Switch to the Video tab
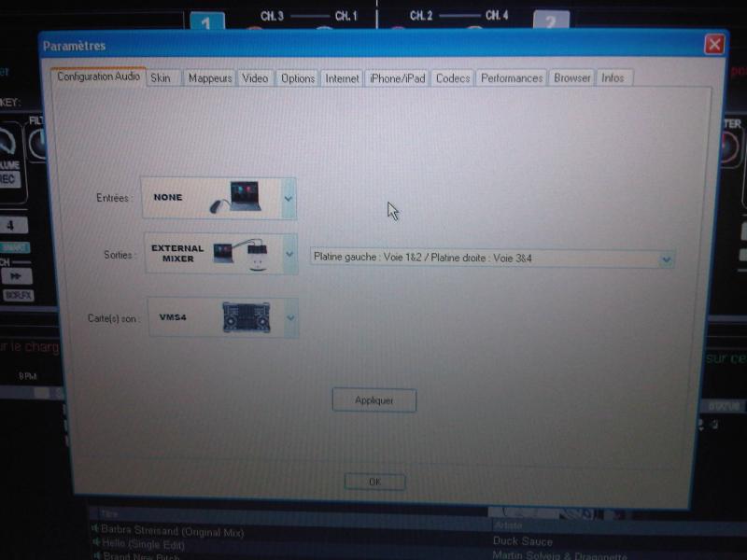 [x=255, y=78]
